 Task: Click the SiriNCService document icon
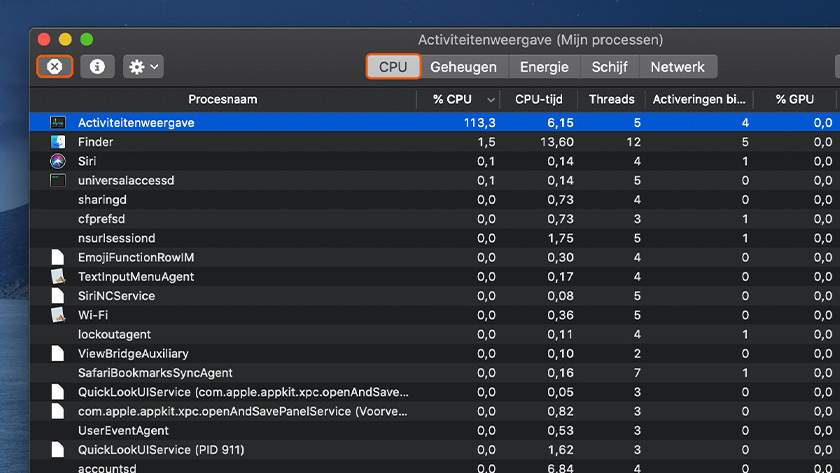click(x=58, y=296)
